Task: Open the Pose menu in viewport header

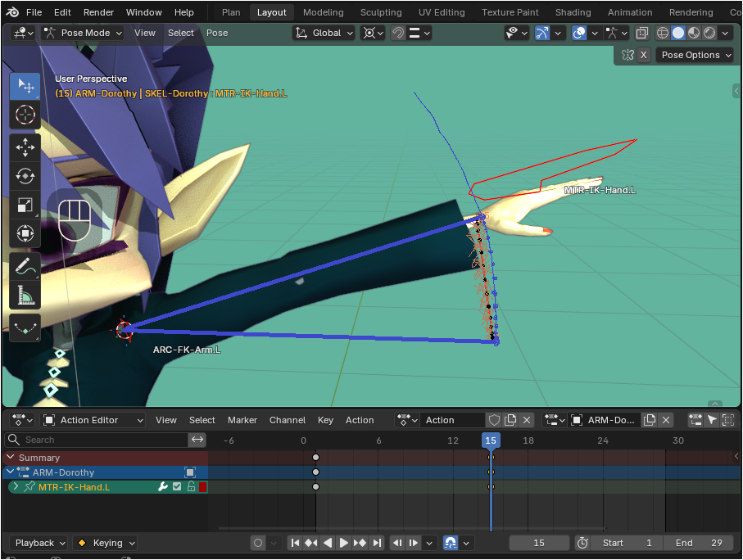Action: tap(217, 33)
